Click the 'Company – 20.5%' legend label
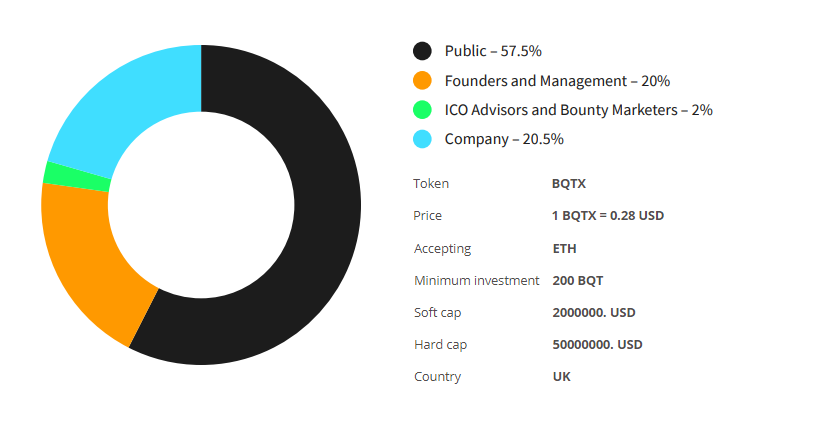Screen dimensions: 819x421 504,139
